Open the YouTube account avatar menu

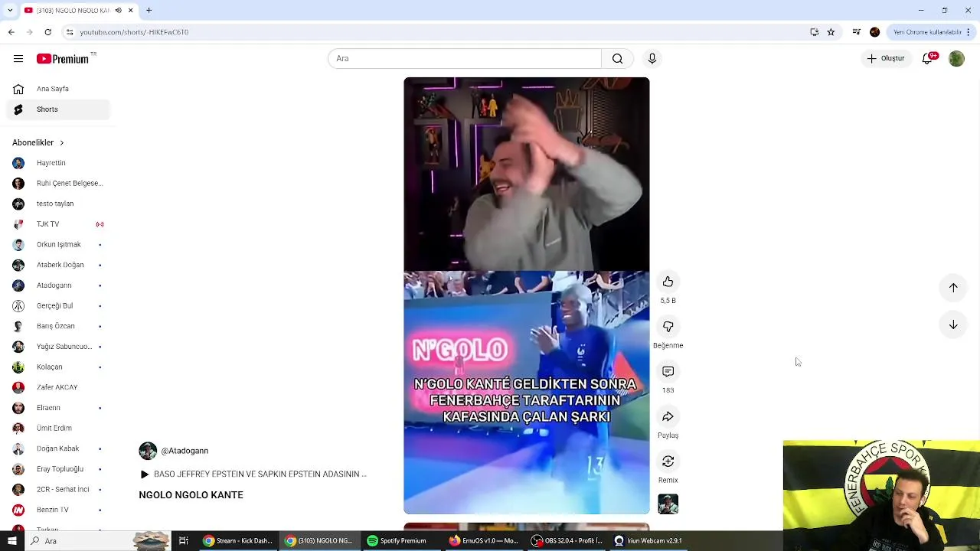[x=956, y=58]
